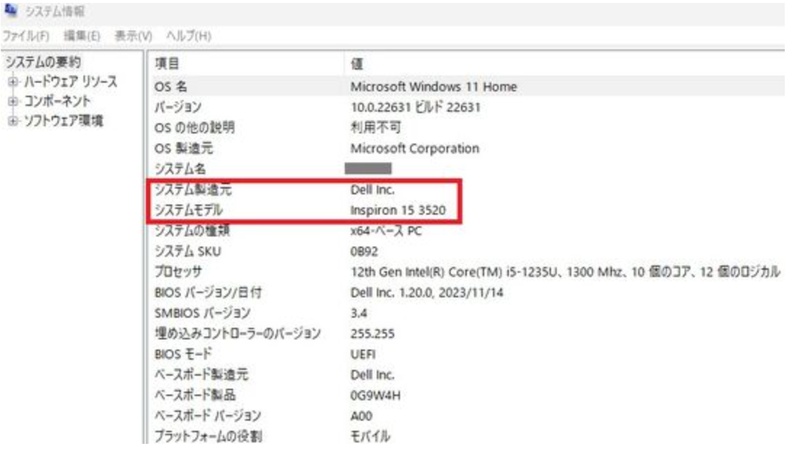Select the システム名 row label
The width and height of the screenshot is (800, 454).
pyautogui.click(x=180, y=169)
